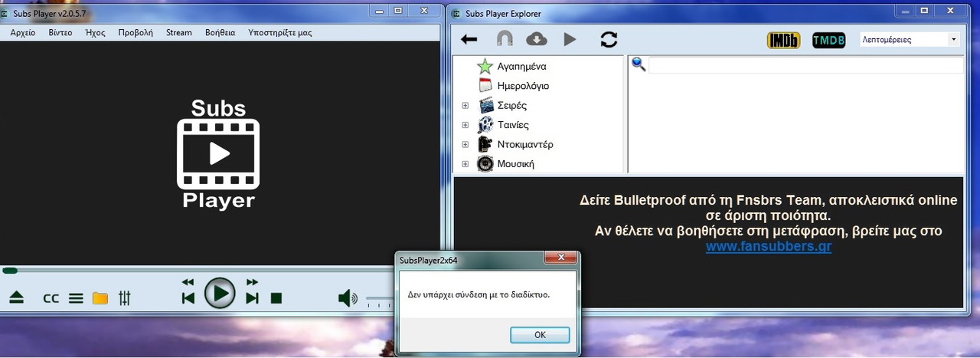980x358 pixels.
Task: Click the playback seek bar
Action: tap(220, 270)
